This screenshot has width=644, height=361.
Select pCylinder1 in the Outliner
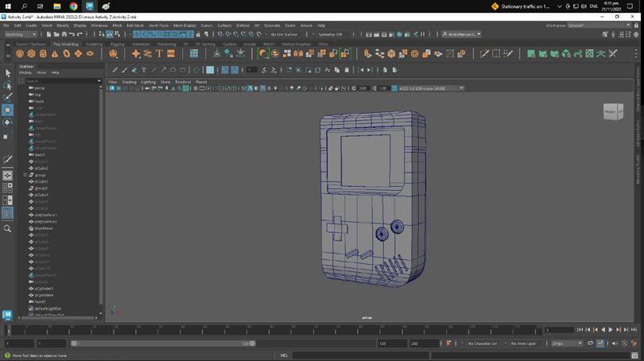coord(43,289)
